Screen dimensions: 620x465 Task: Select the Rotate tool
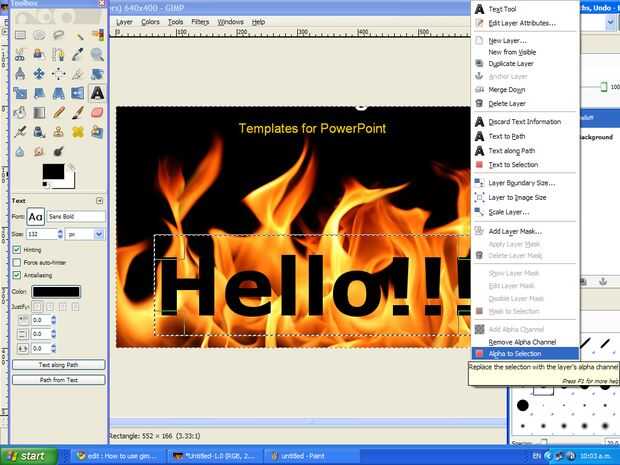tap(97, 74)
